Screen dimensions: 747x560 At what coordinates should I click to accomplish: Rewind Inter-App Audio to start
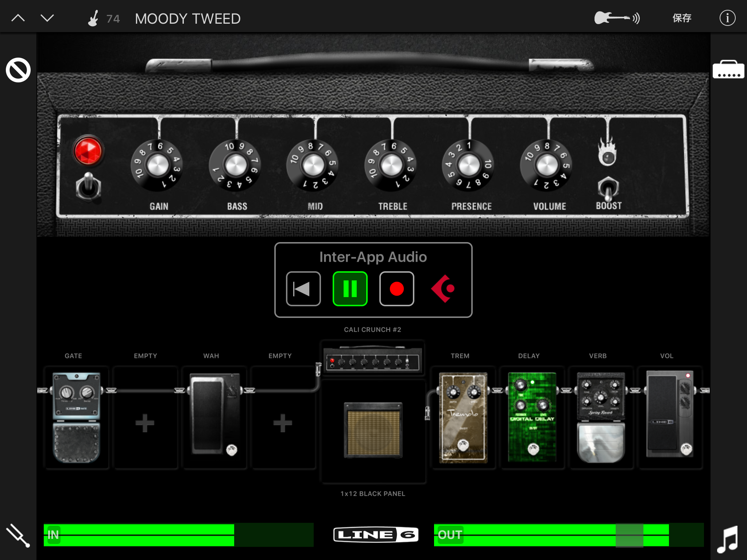pos(303,289)
